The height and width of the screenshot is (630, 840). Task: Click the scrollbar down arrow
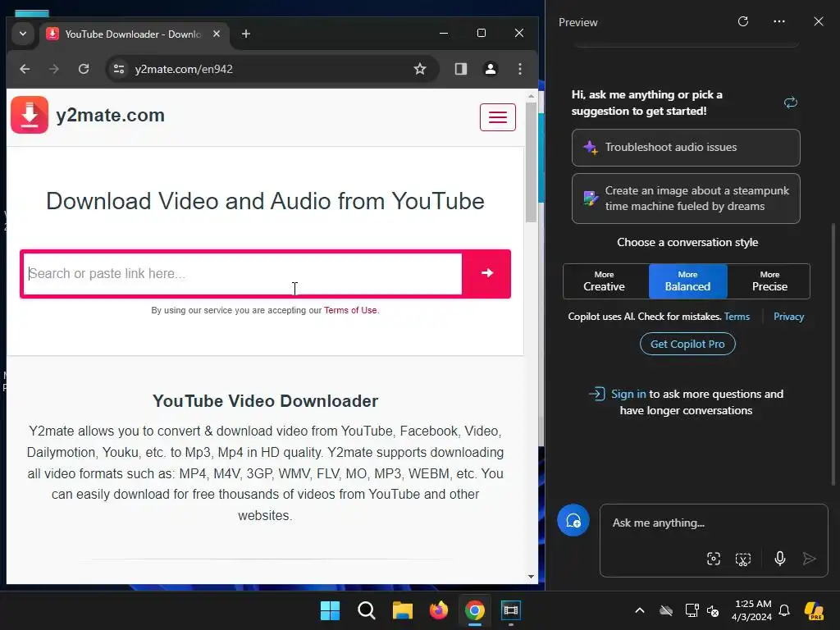(x=531, y=577)
